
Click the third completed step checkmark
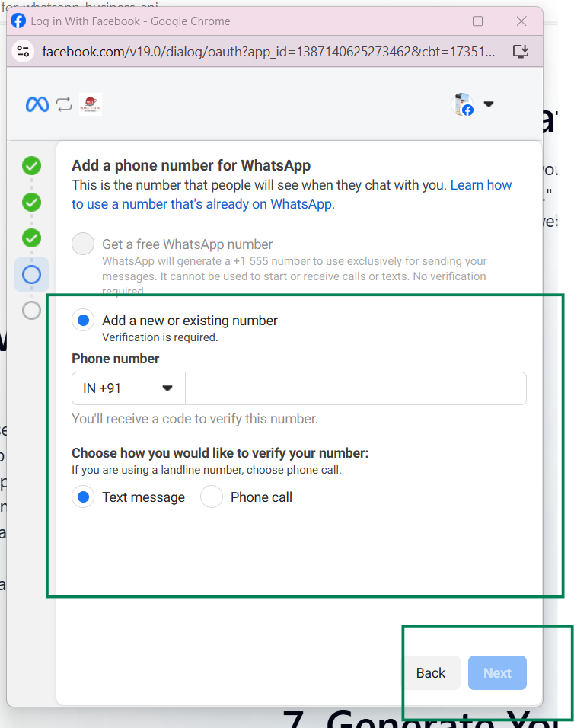click(31, 238)
